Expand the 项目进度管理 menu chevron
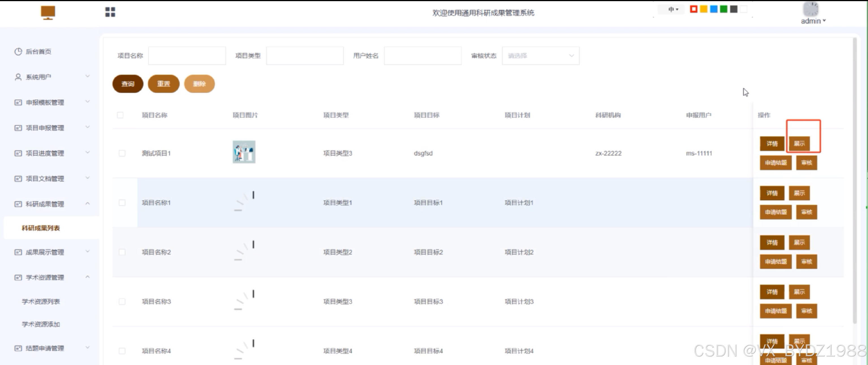 point(88,153)
